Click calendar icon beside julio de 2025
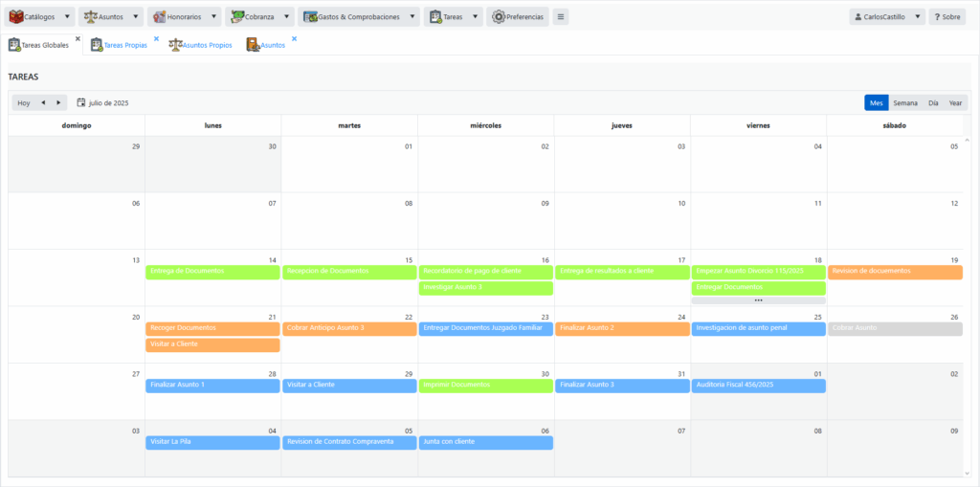The height and width of the screenshot is (487, 980). tap(81, 102)
